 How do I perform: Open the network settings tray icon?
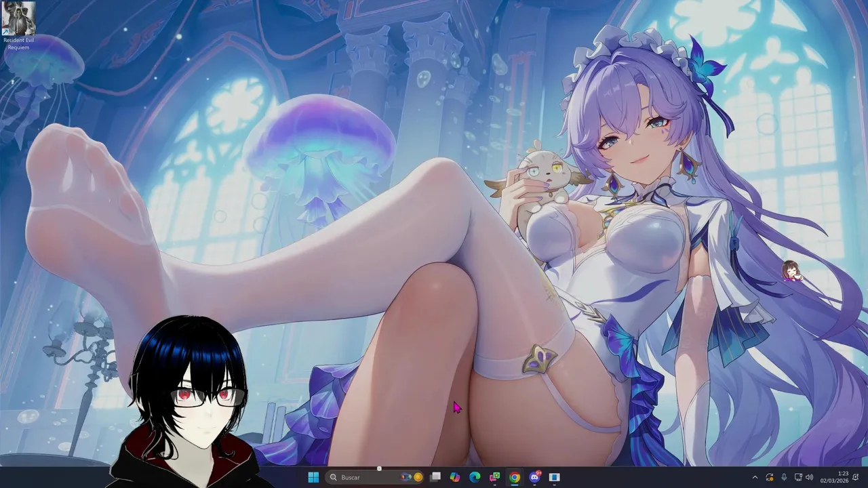pos(798,477)
